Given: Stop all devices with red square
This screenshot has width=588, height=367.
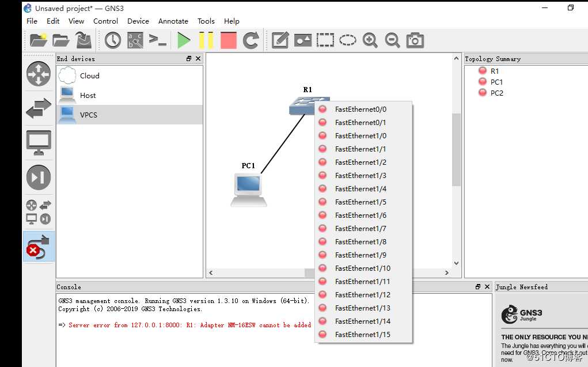Looking at the screenshot, I should pos(229,40).
